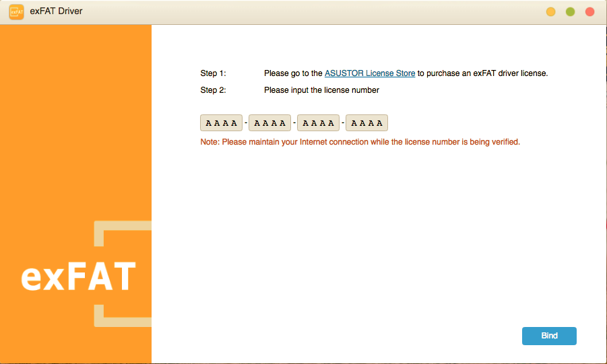This screenshot has width=607, height=364.
Task: Focus the first license number field
Action: pyautogui.click(x=221, y=123)
